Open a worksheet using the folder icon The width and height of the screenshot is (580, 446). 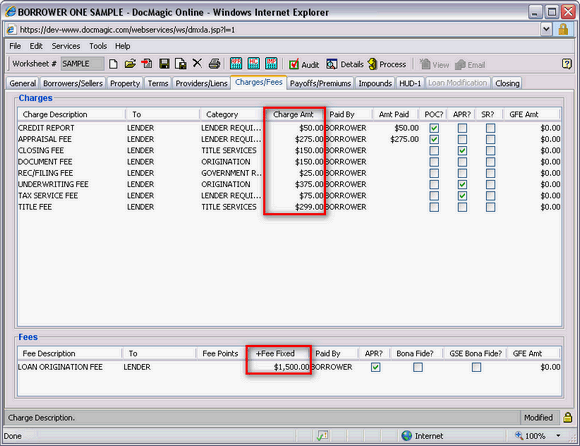130,64
